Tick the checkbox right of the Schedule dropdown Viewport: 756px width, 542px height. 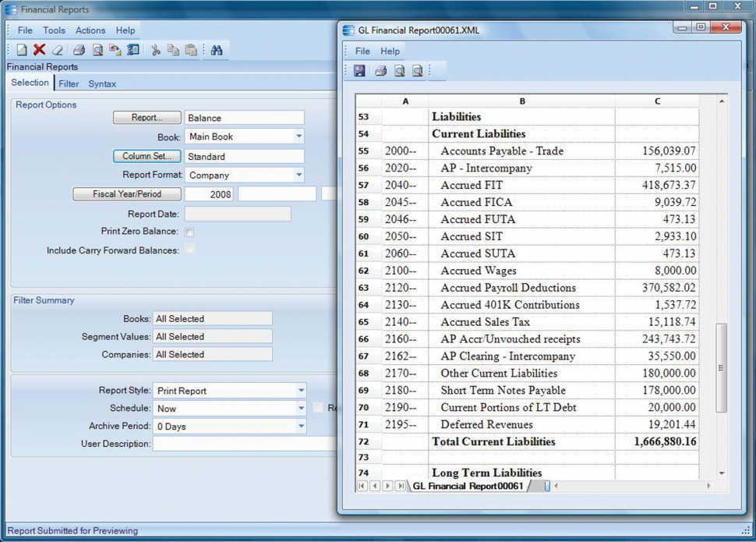coord(318,408)
